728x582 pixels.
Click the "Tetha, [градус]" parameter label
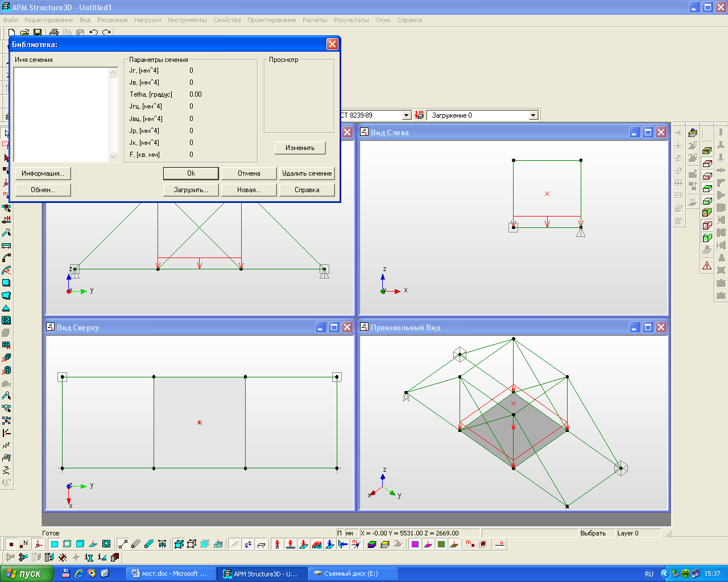tap(151, 94)
